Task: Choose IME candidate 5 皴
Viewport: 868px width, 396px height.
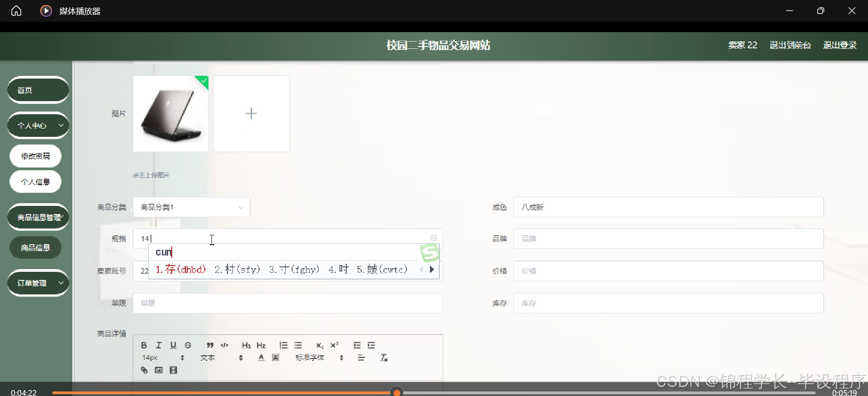Action: 382,270
